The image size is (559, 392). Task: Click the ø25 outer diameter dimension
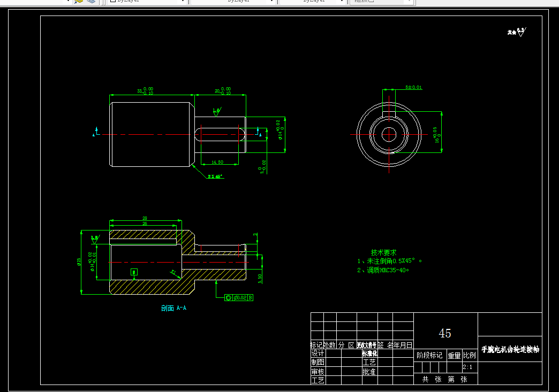[x=79, y=262]
